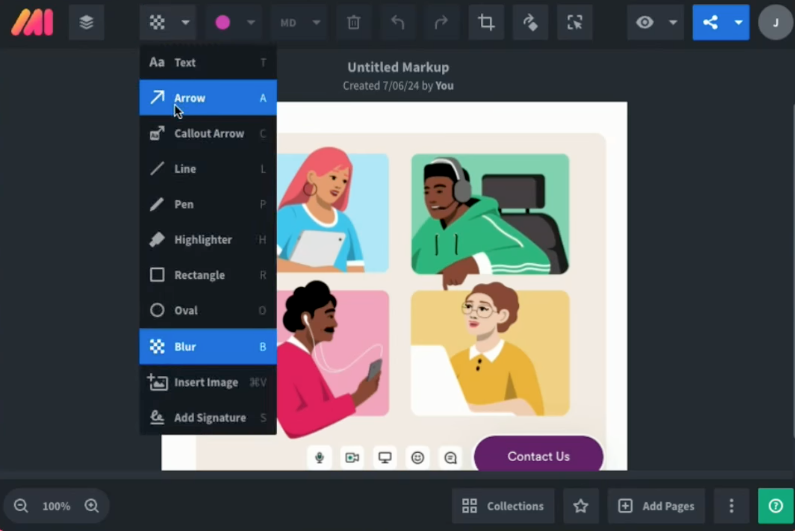Select the Line tool entry
This screenshot has height=531, width=795.
pos(208,169)
